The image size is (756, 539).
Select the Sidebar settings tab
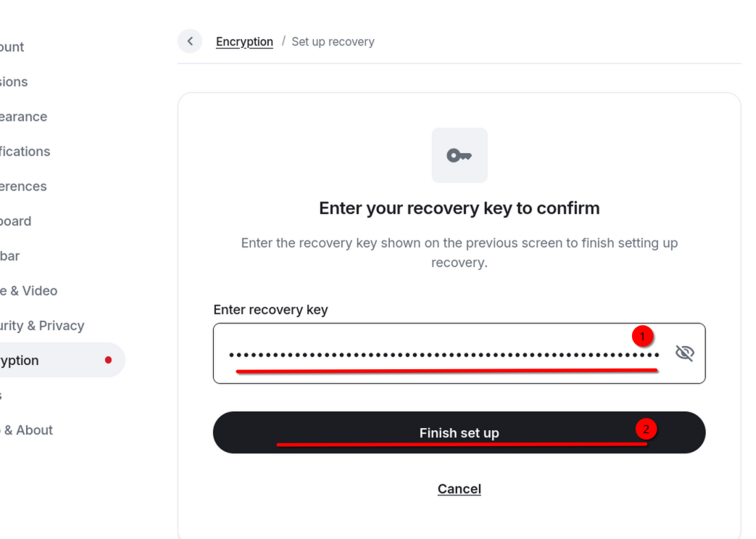click(x=9, y=255)
